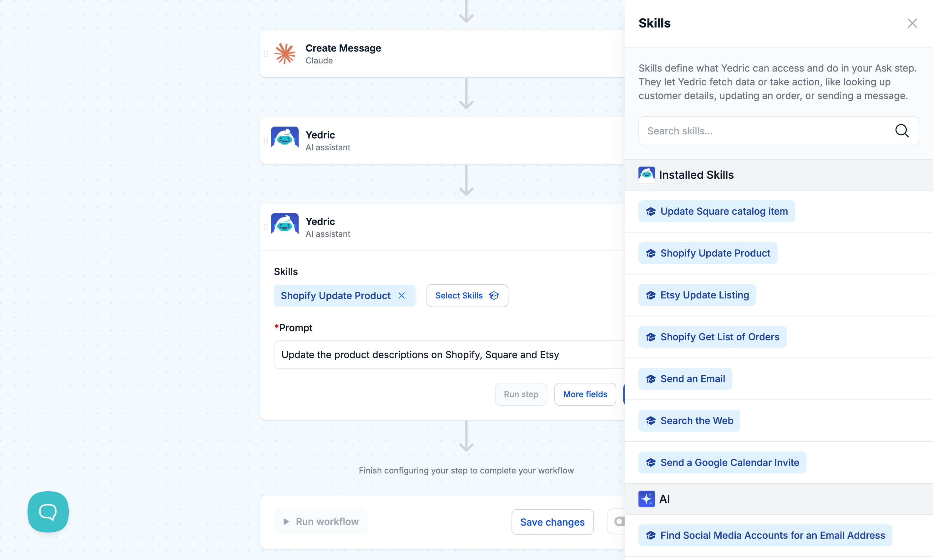Focus the Search skills input field

pyautogui.click(x=779, y=131)
